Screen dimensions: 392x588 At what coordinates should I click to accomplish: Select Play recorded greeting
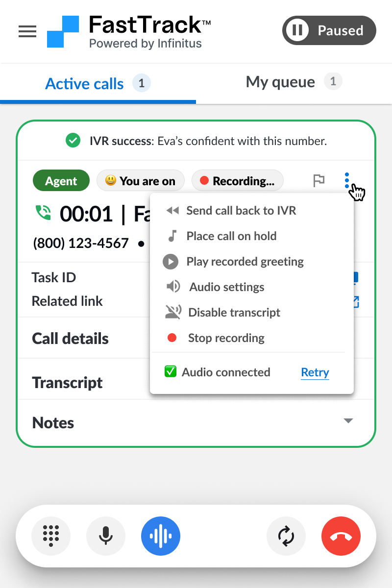click(251, 262)
